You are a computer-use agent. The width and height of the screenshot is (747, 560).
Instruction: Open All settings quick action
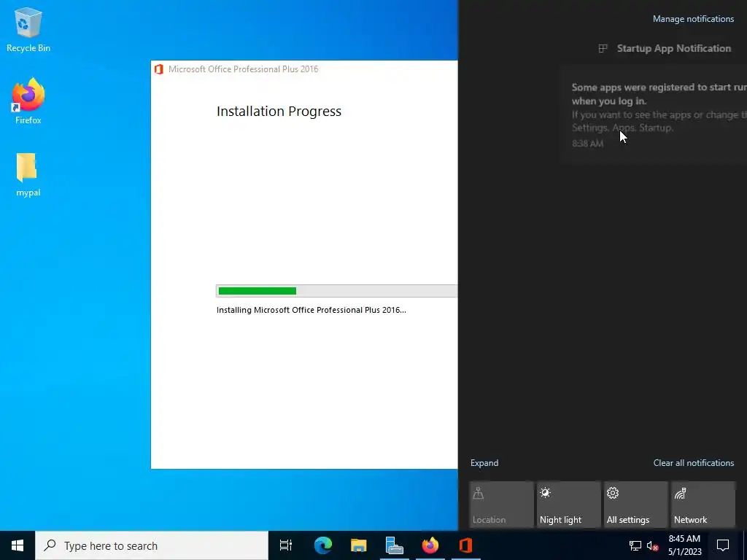(x=636, y=505)
